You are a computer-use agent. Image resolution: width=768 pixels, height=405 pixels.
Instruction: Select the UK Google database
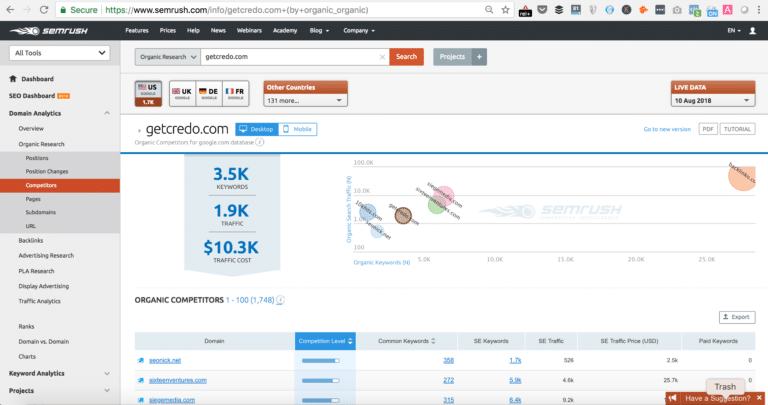point(182,94)
